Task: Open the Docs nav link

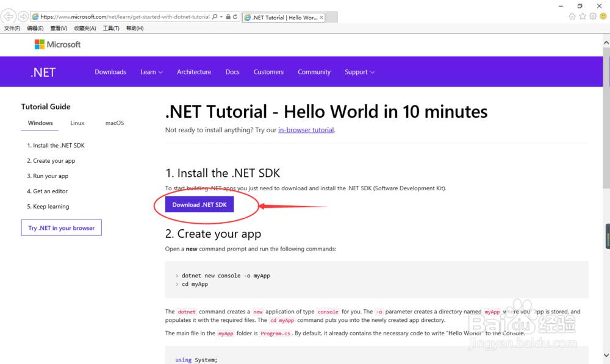Action: (232, 72)
